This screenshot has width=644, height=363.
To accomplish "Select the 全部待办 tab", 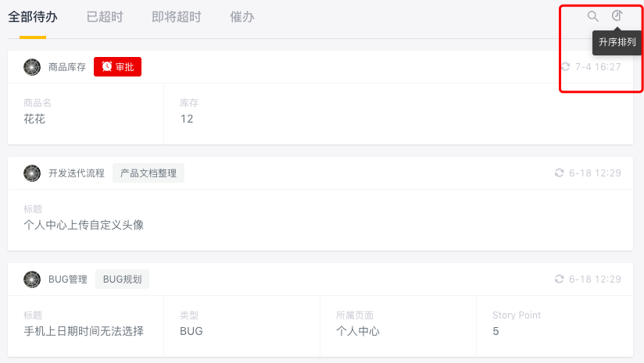I will [33, 17].
